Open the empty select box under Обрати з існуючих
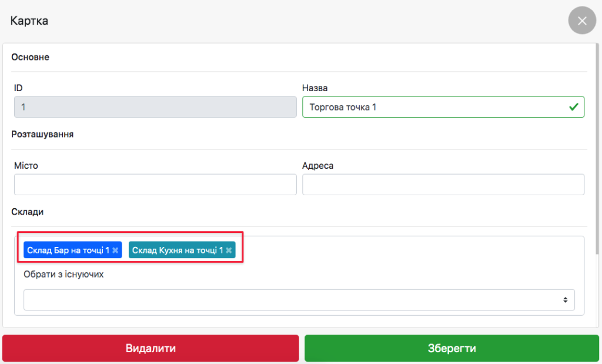 [294, 300]
